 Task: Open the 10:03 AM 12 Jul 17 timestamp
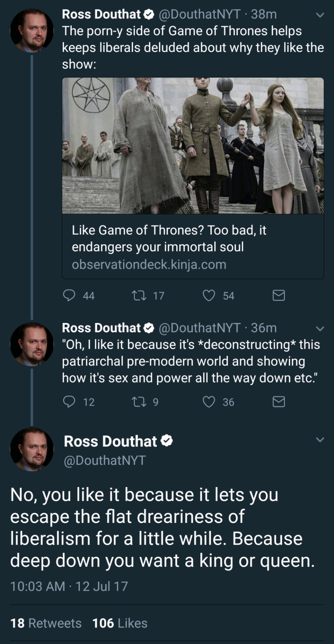point(69,586)
